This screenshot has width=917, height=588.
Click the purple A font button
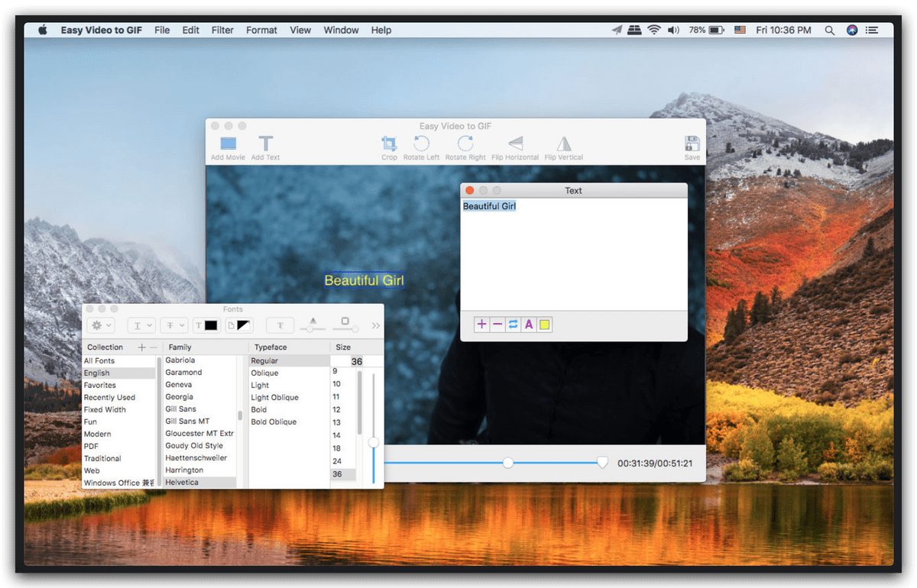(529, 325)
